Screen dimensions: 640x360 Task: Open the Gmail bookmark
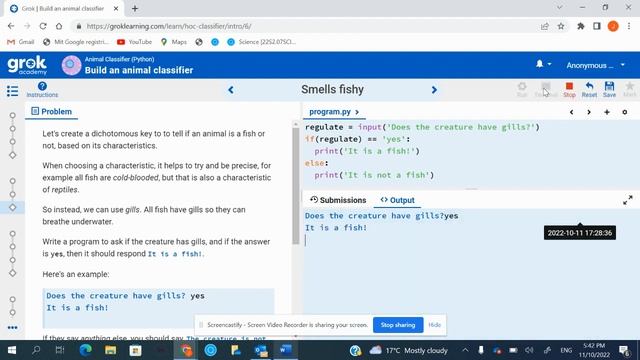(21, 42)
